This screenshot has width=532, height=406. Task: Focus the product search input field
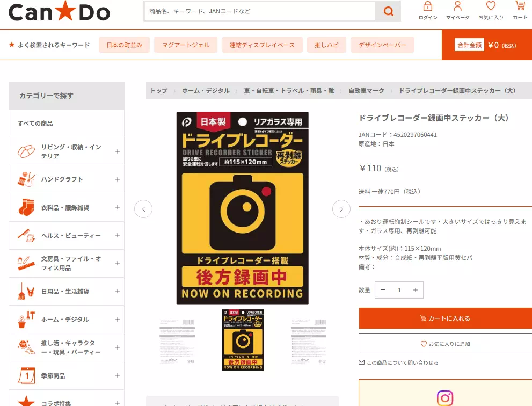[260, 11]
